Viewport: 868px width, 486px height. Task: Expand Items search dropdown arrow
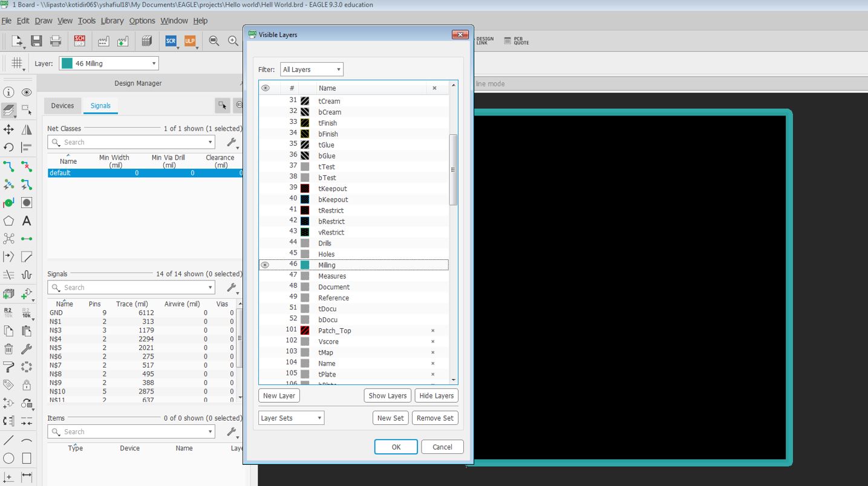coord(210,432)
